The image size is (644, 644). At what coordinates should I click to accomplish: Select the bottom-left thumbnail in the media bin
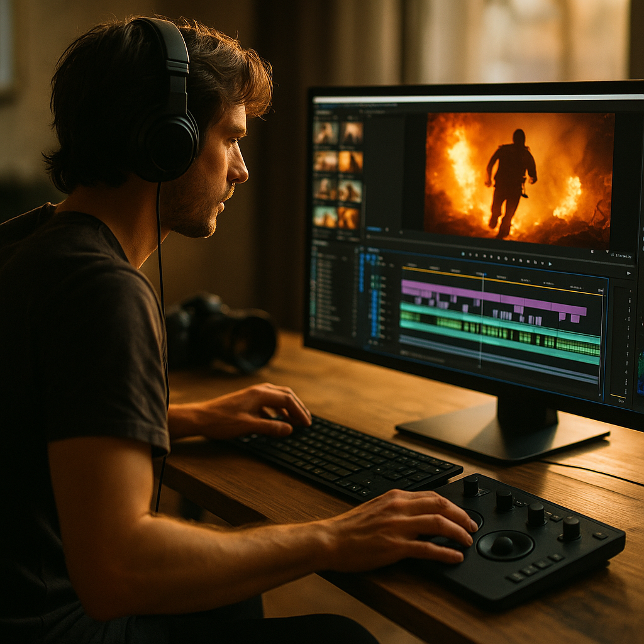tap(326, 216)
